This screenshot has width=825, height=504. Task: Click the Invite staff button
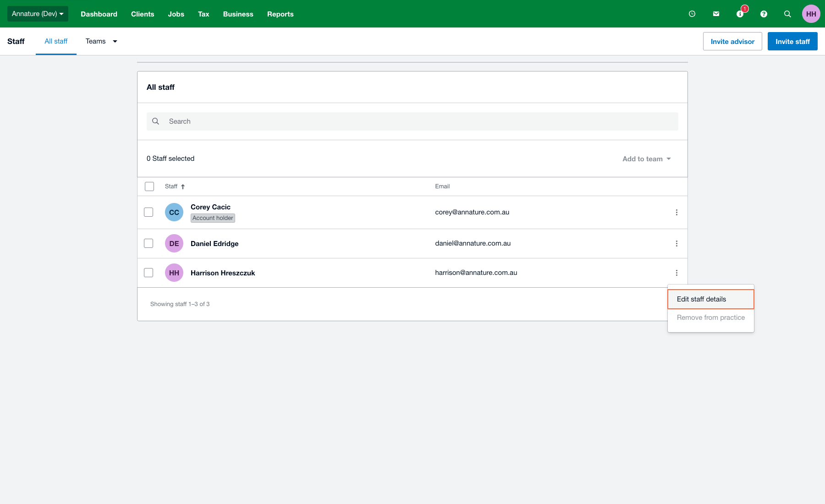(x=792, y=41)
